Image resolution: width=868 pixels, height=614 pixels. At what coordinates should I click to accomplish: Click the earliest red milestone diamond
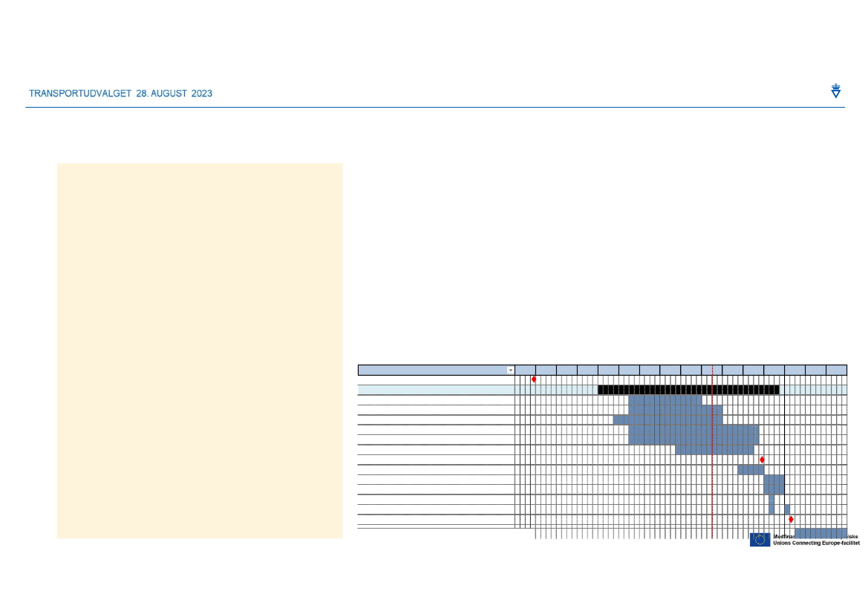(x=534, y=379)
